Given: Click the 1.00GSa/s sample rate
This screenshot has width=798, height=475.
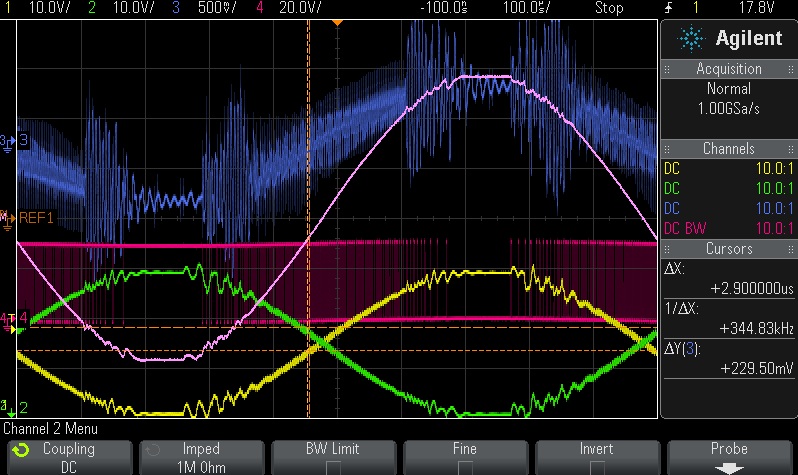Looking at the screenshot, I should (729, 109).
